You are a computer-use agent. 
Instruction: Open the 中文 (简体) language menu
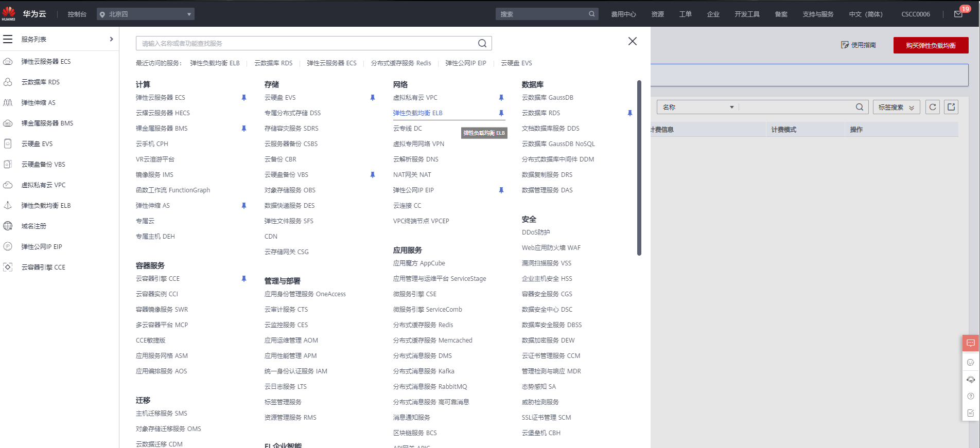click(x=866, y=14)
